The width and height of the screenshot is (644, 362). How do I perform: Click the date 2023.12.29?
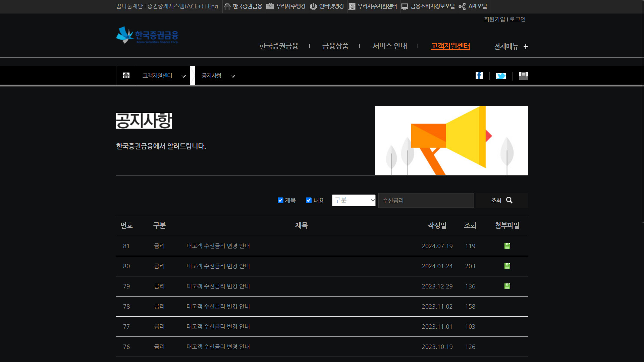(x=437, y=286)
